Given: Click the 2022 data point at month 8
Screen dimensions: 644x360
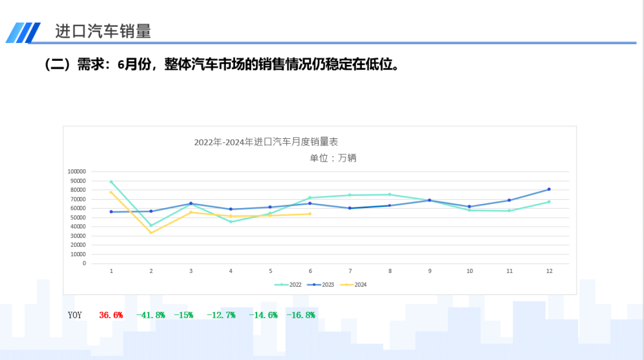Looking at the screenshot, I should [390, 194].
